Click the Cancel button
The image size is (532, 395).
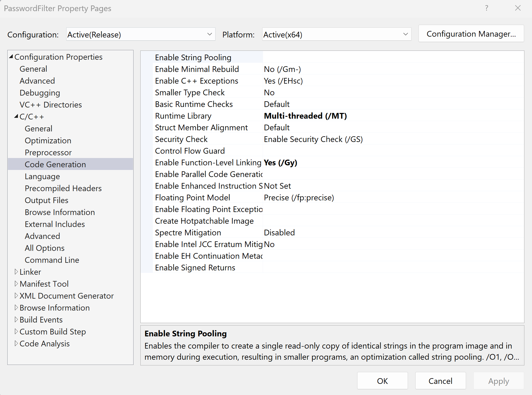440,381
